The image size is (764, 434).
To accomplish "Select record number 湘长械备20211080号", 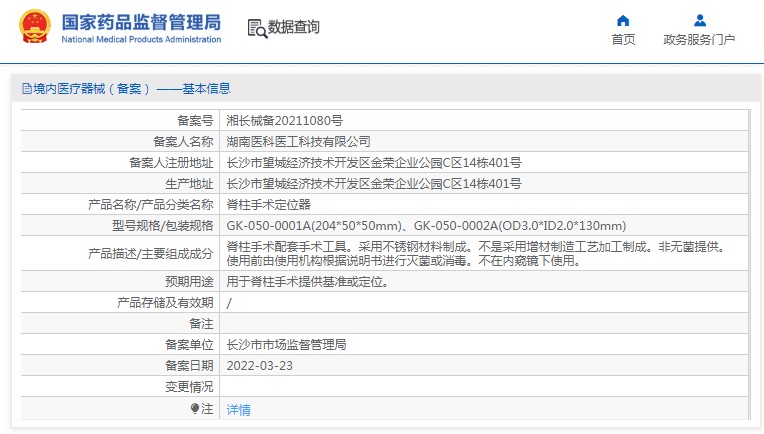I will [x=285, y=120].
